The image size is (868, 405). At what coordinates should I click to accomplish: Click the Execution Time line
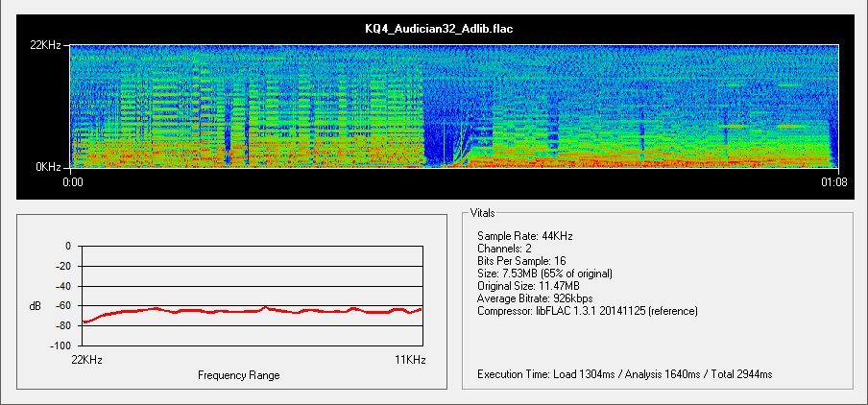point(624,373)
